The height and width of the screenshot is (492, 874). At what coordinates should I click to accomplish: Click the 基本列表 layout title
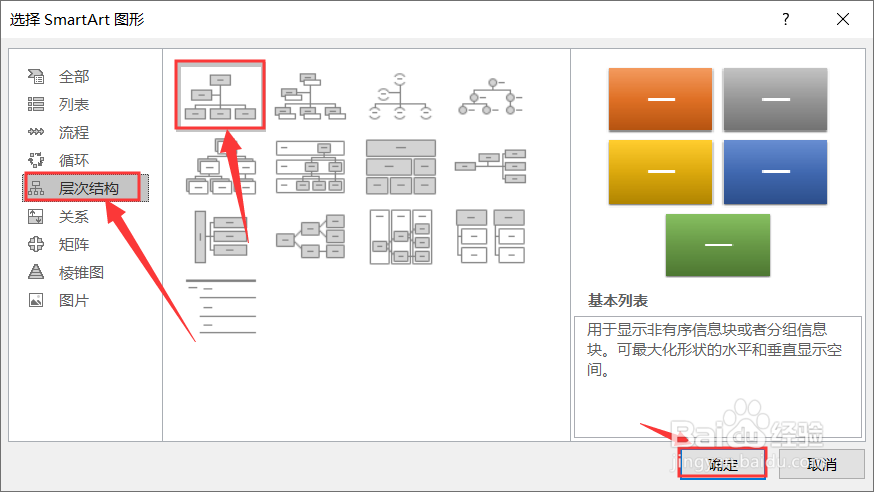(x=618, y=301)
